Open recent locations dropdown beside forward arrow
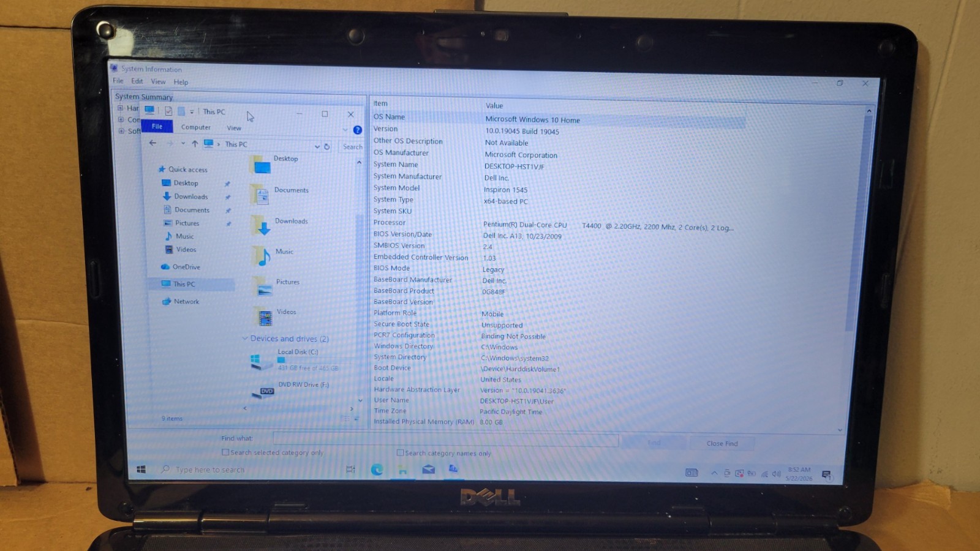 pos(183,144)
